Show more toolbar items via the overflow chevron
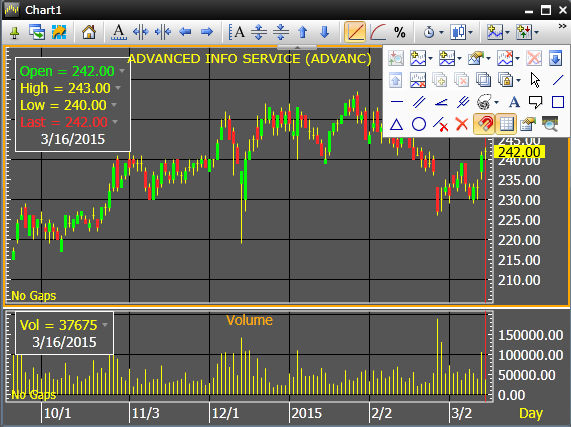Image resolution: width=571 pixels, height=427 pixels. [562, 26]
